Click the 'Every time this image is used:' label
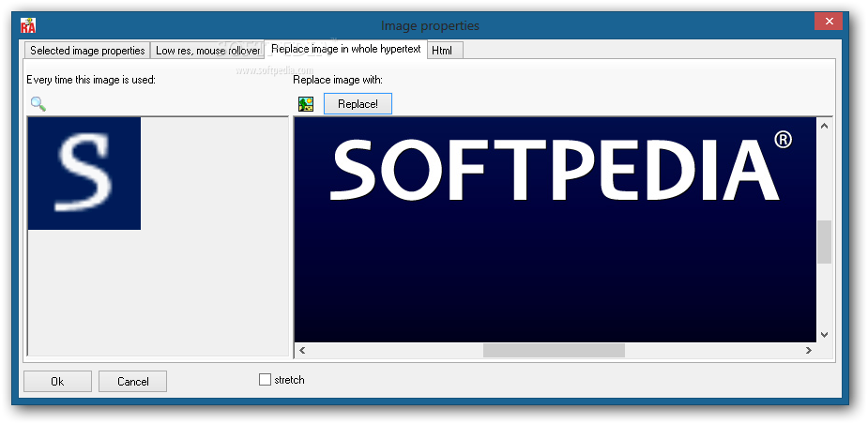868x424 pixels. (x=91, y=80)
